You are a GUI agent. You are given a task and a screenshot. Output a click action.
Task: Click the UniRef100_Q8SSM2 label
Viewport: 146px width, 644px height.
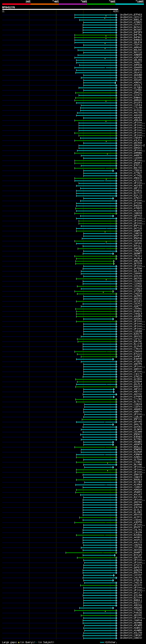(x=131, y=615)
